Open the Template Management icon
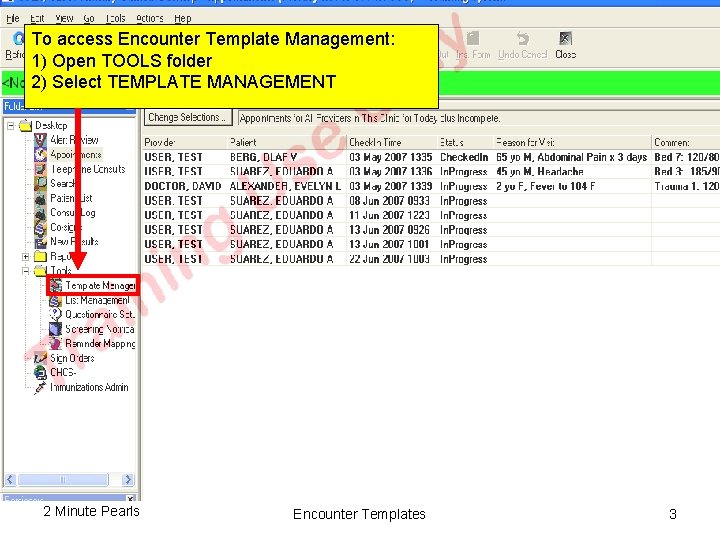 (x=56, y=286)
